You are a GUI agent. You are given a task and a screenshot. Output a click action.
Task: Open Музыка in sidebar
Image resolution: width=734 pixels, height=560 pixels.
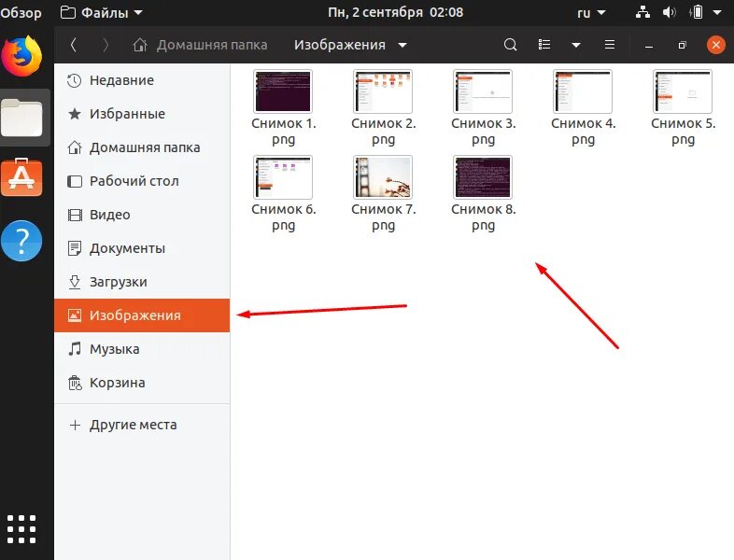point(142,349)
